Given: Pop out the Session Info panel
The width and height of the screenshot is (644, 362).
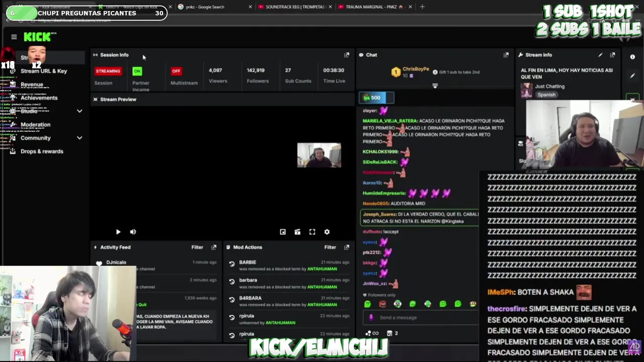Looking at the screenshot, I should pyautogui.click(x=347, y=55).
